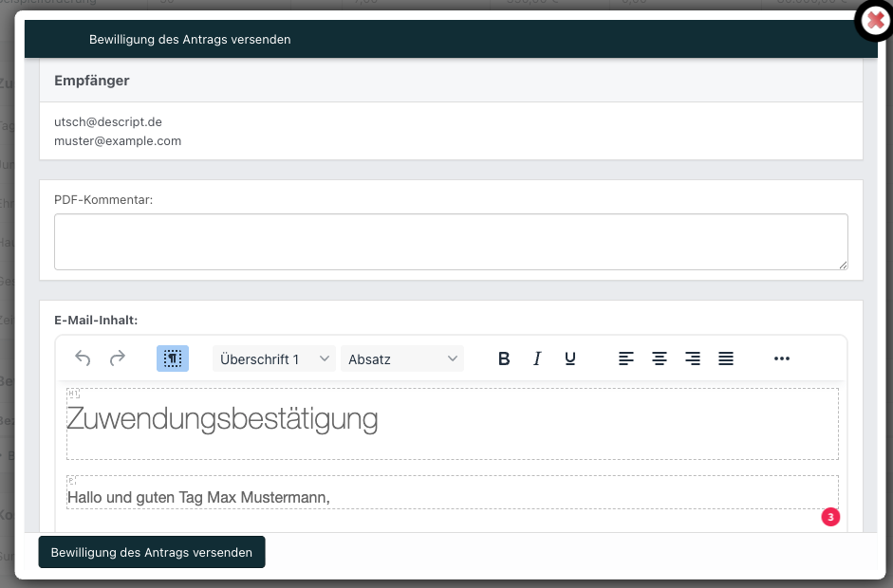Undo the last edit in the email editor
Screen dimensions: 893x588
pyautogui.click(x=83, y=358)
